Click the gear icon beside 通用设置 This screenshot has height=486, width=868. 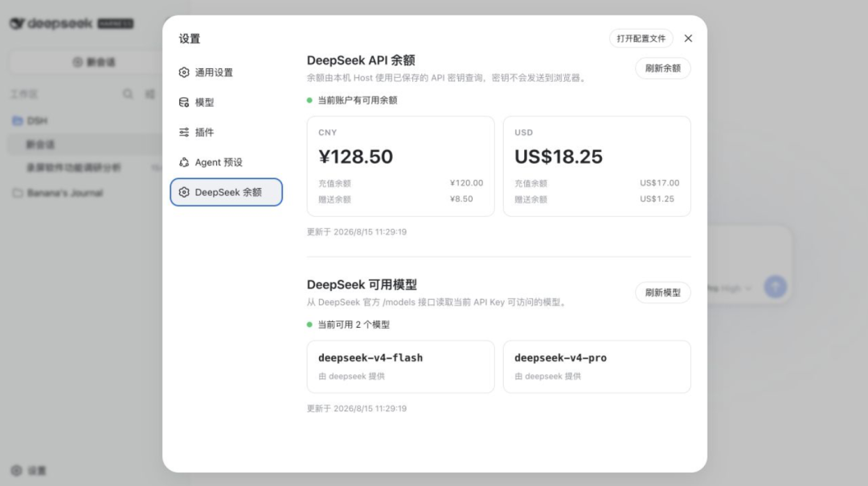coord(184,72)
